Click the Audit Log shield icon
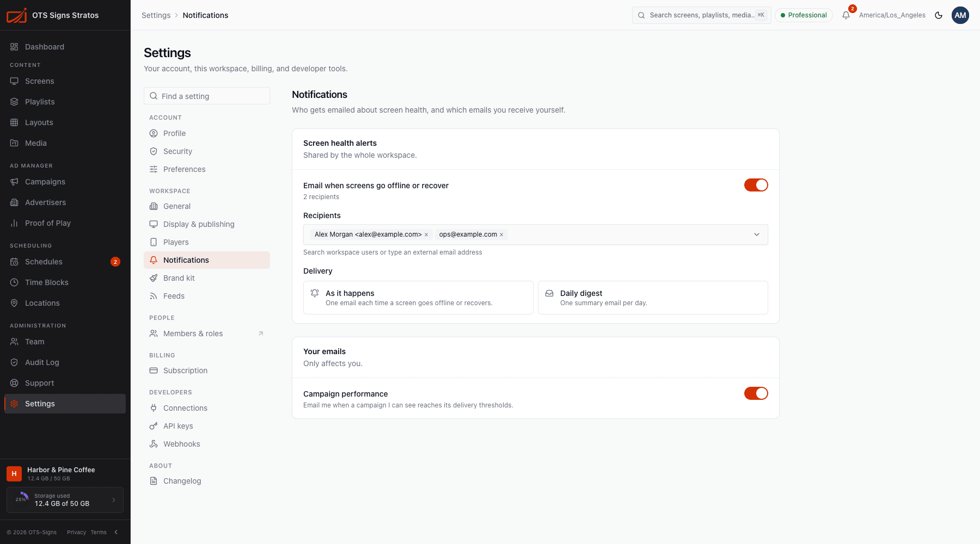980x544 pixels. pyautogui.click(x=14, y=362)
